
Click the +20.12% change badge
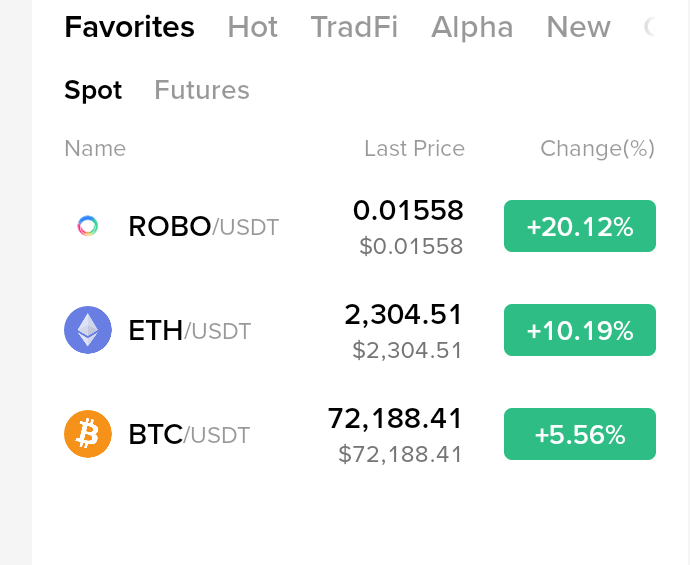click(x=580, y=226)
